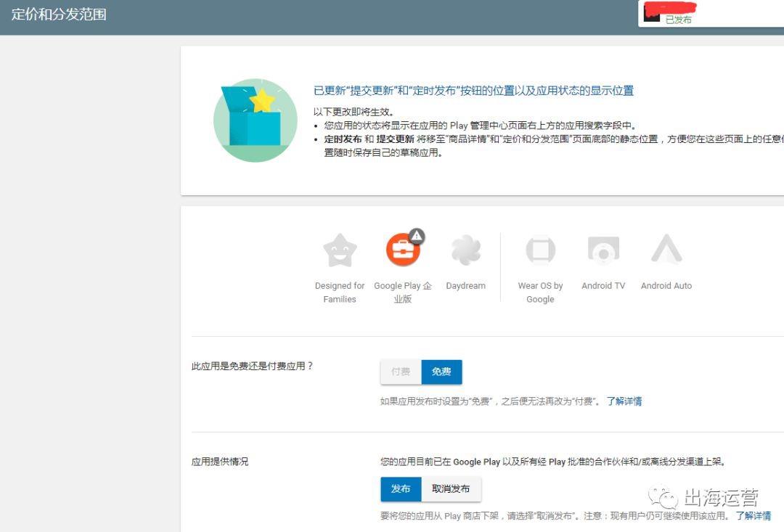Viewport: 784px width, 532px height.
Task: Click the Wear OS by Google watch icon
Action: (x=540, y=251)
